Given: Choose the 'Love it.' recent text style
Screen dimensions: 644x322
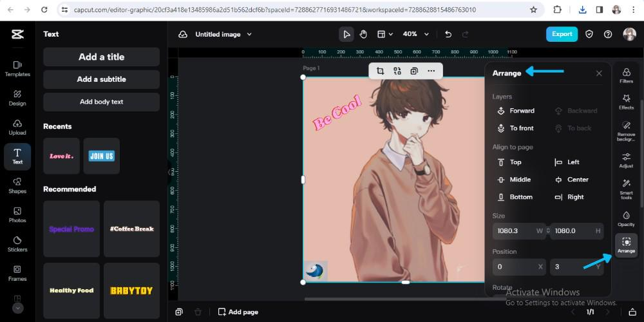Looking at the screenshot, I should 62,156.
